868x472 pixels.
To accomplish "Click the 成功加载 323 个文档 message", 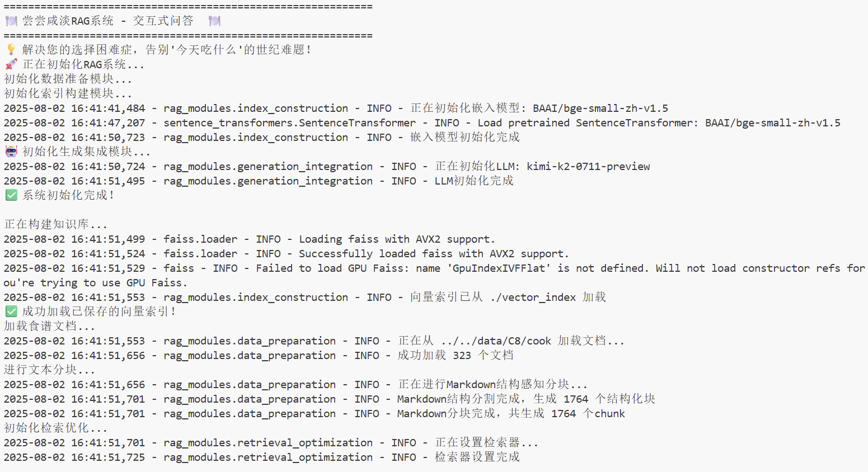I will 456,356.
